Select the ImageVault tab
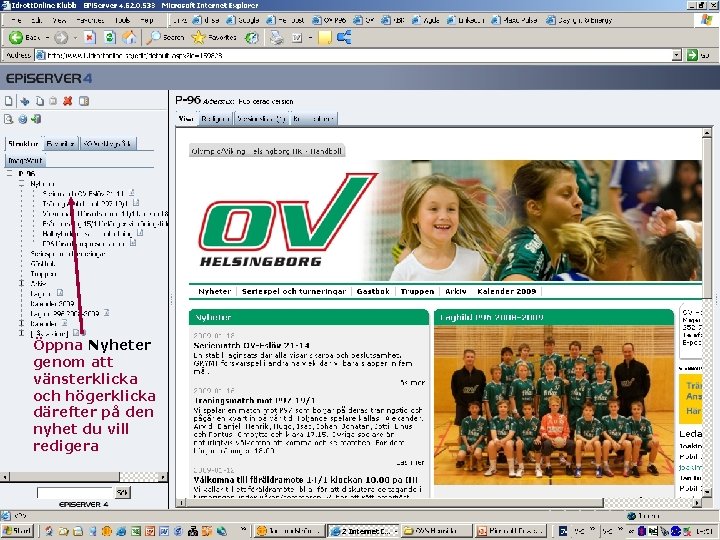The width and height of the screenshot is (720, 540). tap(25, 160)
